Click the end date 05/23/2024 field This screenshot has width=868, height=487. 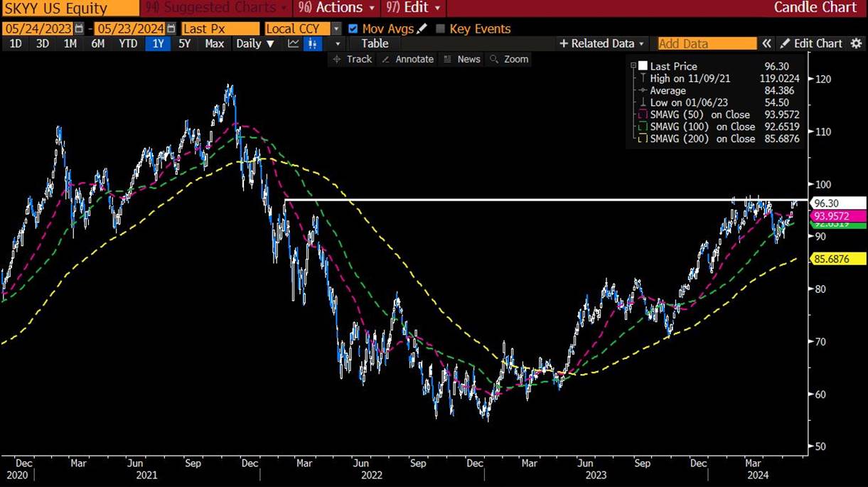pos(130,28)
